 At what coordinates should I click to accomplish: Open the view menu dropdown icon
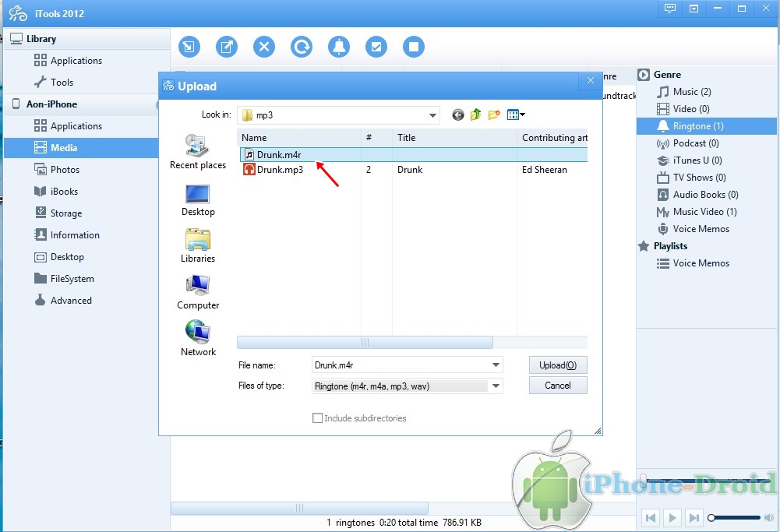[516, 115]
